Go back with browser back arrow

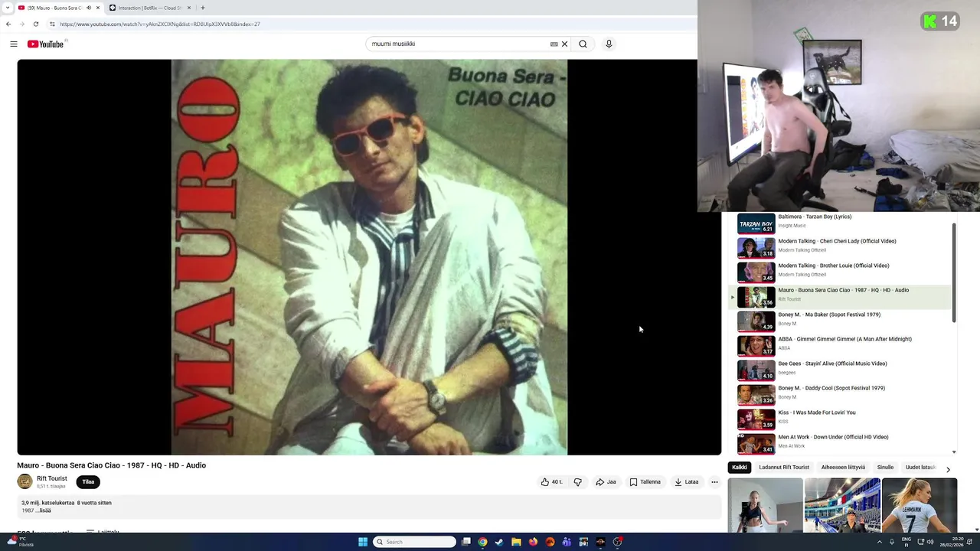coord(8,24)
